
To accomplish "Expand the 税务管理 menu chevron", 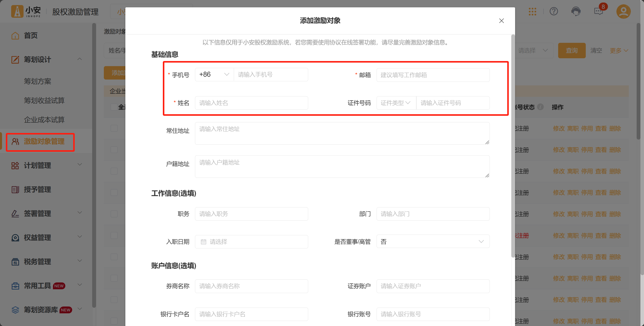I will pyautogui.click(x=80, y=261).
